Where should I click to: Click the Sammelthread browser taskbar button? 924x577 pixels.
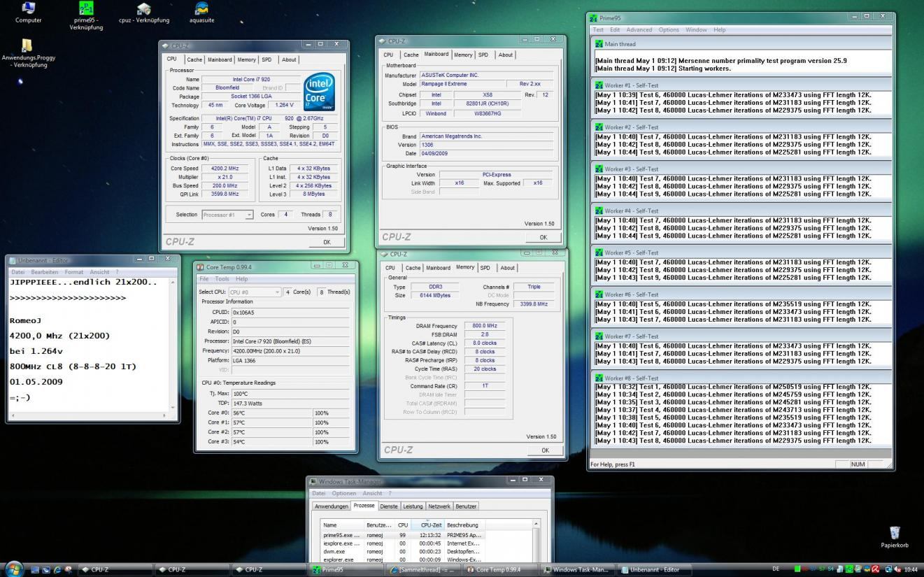tap(422, 569)
